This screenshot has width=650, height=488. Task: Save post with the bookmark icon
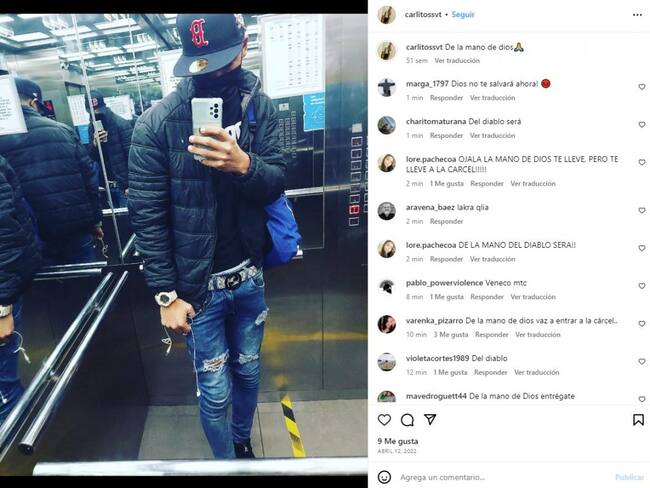(x=638, y=420)
